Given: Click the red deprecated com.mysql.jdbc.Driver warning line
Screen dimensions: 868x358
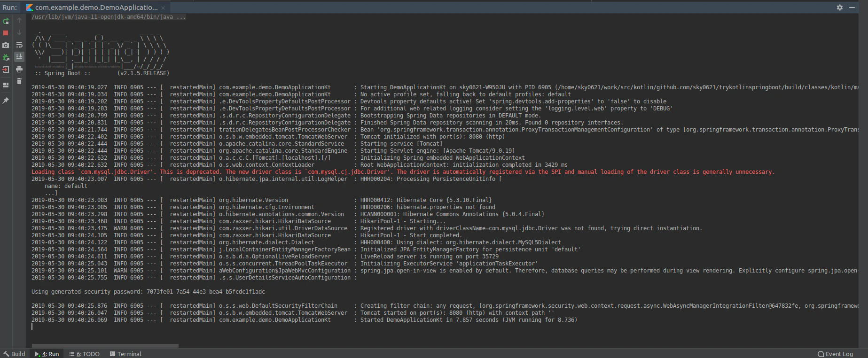Looking at the screenshot, I should [403, 172].
